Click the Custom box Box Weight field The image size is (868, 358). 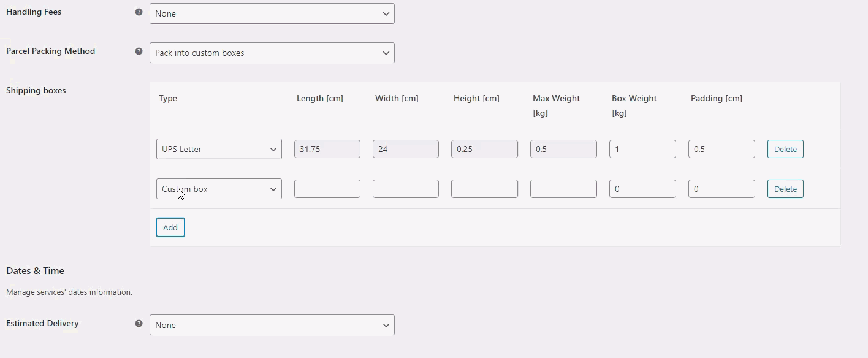coord(642,189)
